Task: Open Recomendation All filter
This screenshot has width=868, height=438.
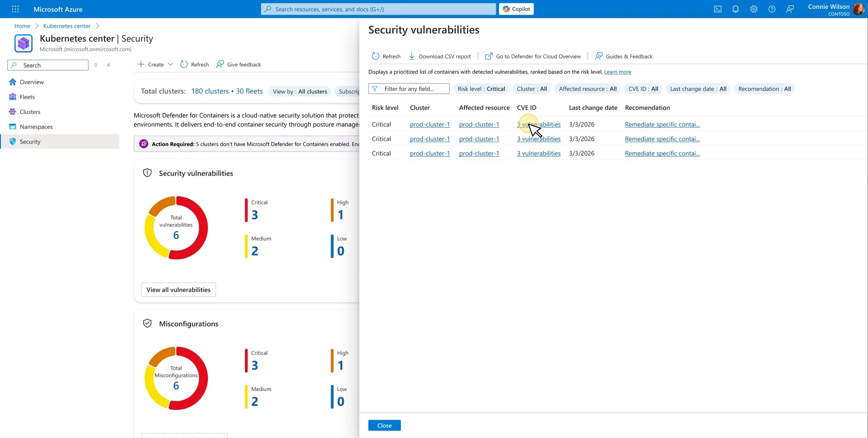Action: click(764, 89)
